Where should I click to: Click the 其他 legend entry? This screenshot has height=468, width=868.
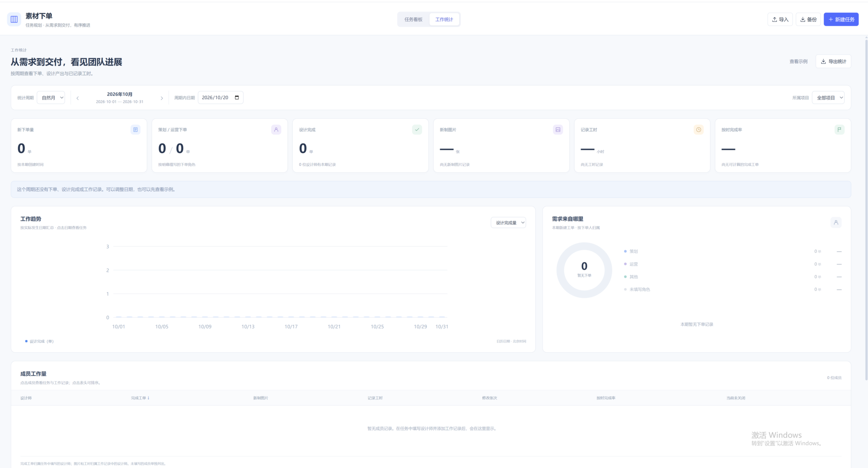pos(631,277)
